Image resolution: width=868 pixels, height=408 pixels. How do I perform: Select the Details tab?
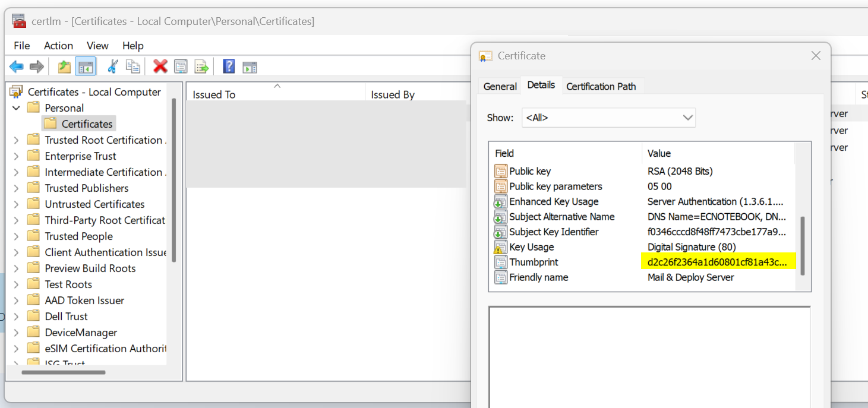tap(541, 85)
